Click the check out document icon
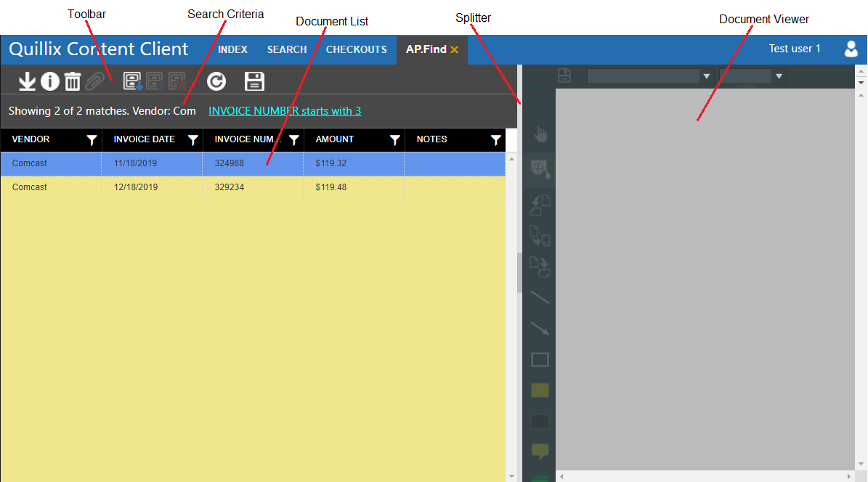 coord(133,81)
